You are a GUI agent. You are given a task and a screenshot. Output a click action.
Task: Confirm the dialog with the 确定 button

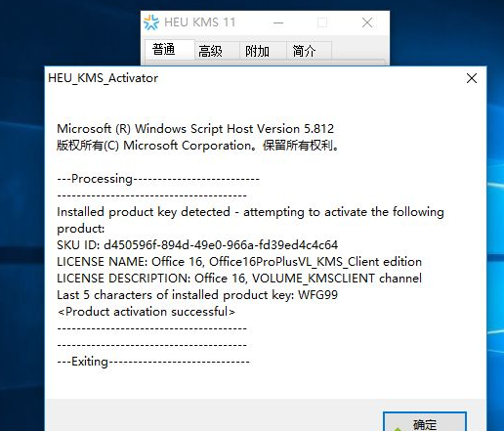[x=425, y=422]
